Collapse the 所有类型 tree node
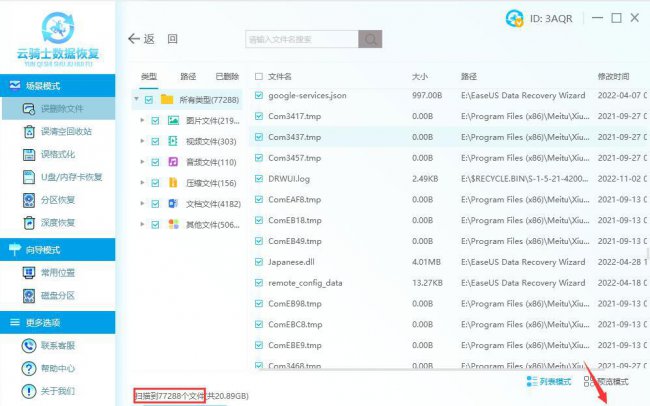650x406 pixels. [x=136, y=99]
